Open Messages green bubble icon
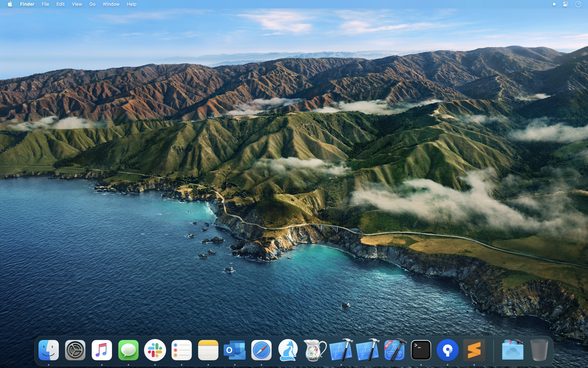 [128, 350]
